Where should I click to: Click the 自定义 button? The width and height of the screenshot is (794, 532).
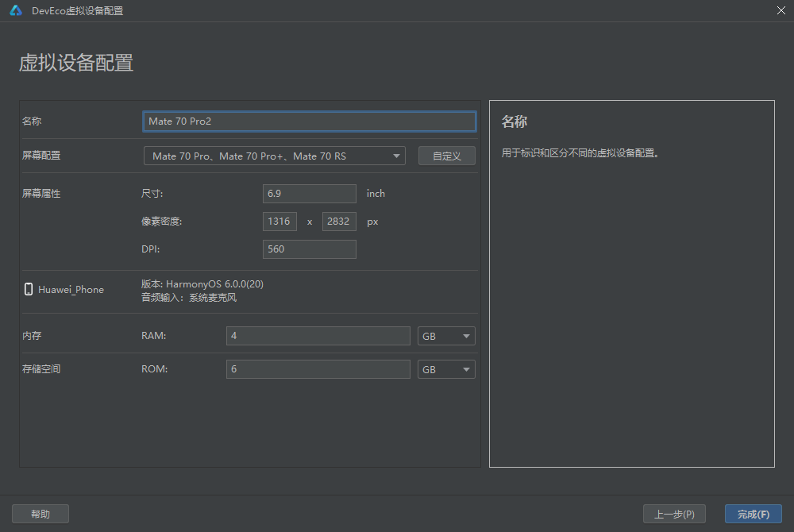coord(446,156)
